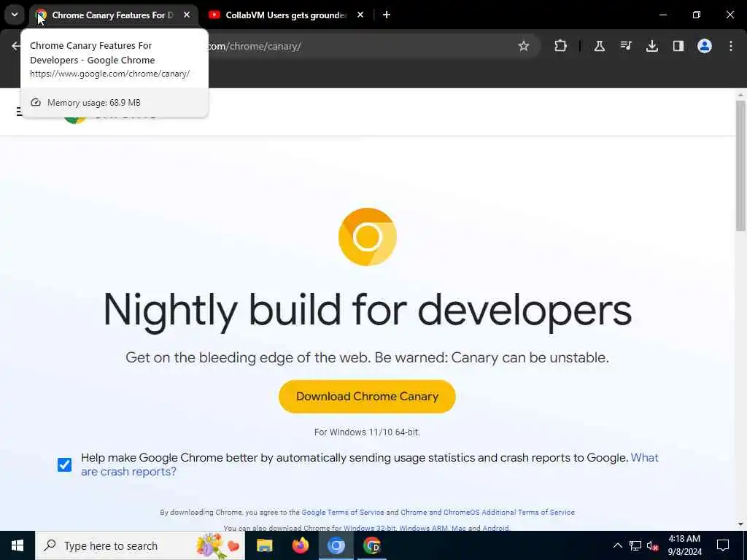The height and width of the screenshot is (560, 747).
Task: Open the Chrome three-dot menu
Action: [x=730, y=46]
